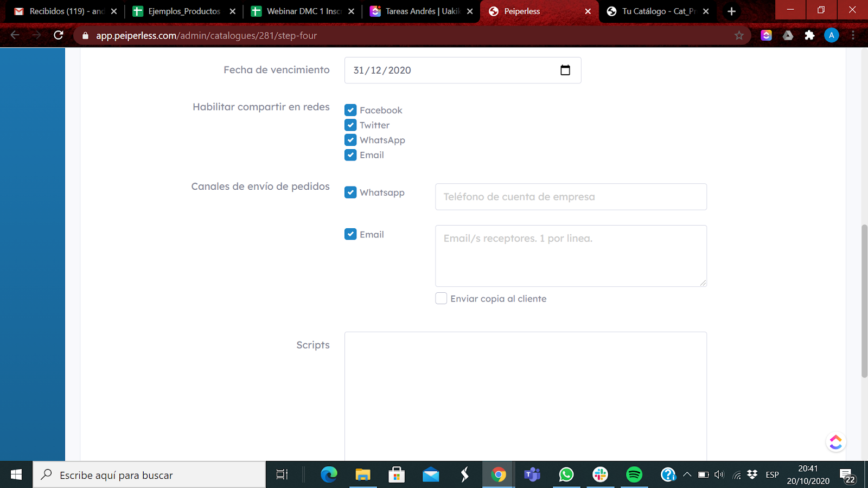Open WhatsApp from the taskbar
The width and height of the screenshot is (868, 488).
tap(566, 475)
